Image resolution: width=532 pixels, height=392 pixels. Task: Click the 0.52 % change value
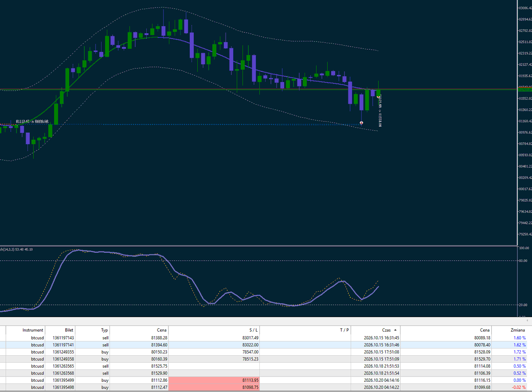[x=520, y=373]
